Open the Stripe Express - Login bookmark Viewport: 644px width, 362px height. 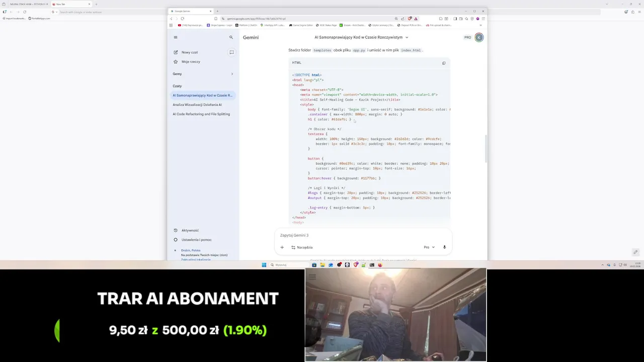click(x=219, y=25)
